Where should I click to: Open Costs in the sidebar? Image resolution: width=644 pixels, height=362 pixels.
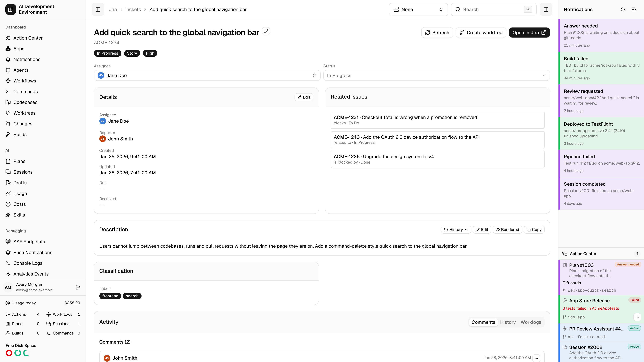coord(43,204)
